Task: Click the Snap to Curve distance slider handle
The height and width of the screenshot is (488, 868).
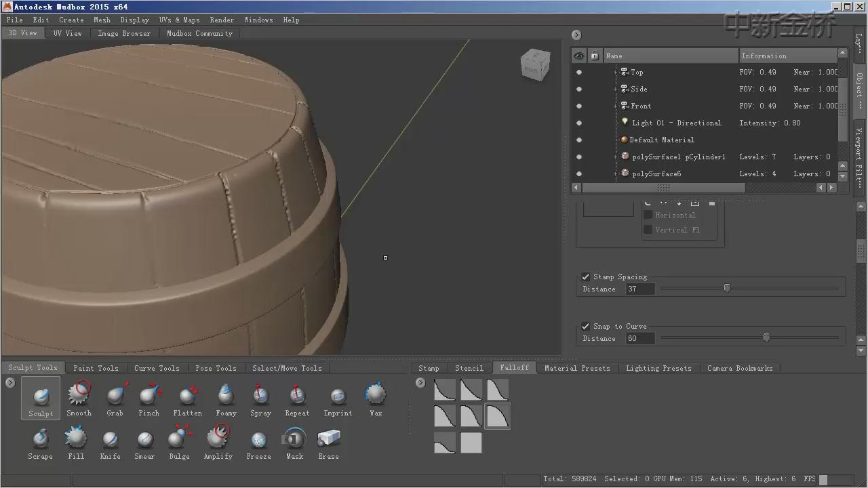Action: (x=766, y=338)
